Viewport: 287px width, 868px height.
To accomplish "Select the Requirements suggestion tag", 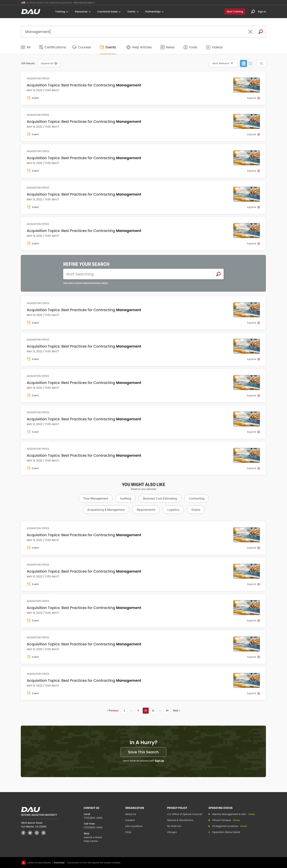I will [x=146, y=510].
